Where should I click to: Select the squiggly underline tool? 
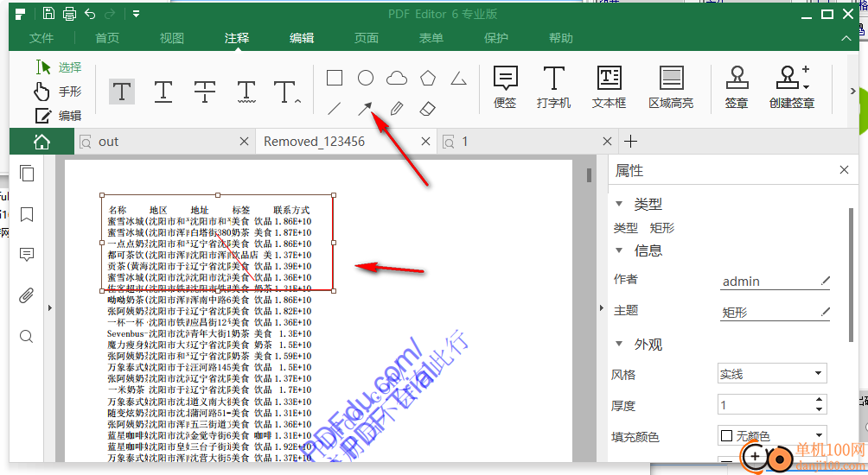coord(246,92)
